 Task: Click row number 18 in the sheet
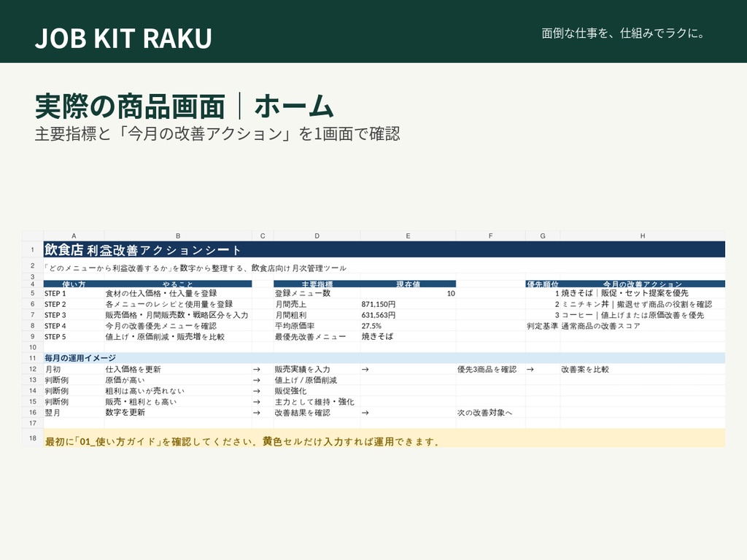(x=32, y=438)
